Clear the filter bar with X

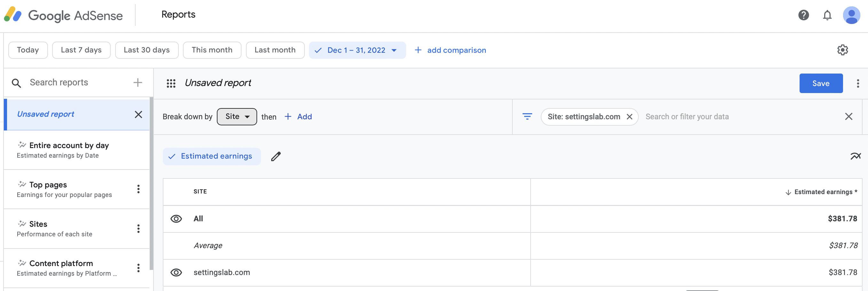click(848, 116)
